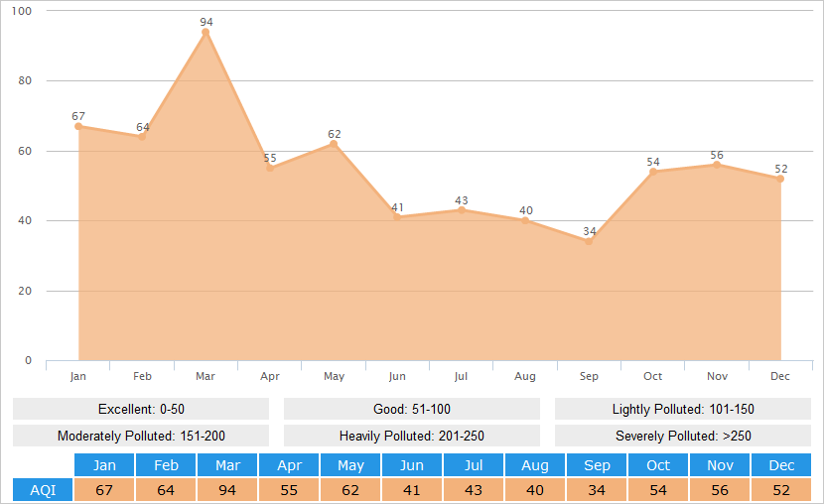Click the March data point labeled 94
Viewport: 824px width, 504px height.
click(x=206, y=33)
